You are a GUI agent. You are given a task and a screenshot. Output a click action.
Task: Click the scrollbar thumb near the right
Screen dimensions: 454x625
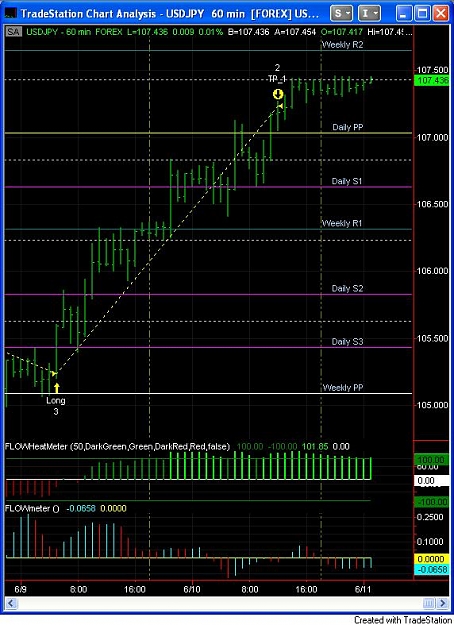(428, 603)
